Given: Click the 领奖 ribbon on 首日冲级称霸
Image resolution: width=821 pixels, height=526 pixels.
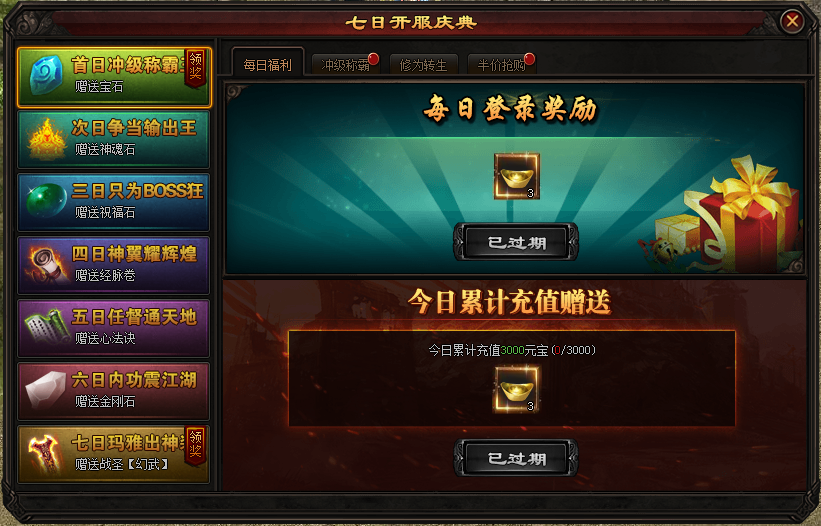Looking at the screenshot, I should pyautogui.click(x=195, y=68).
